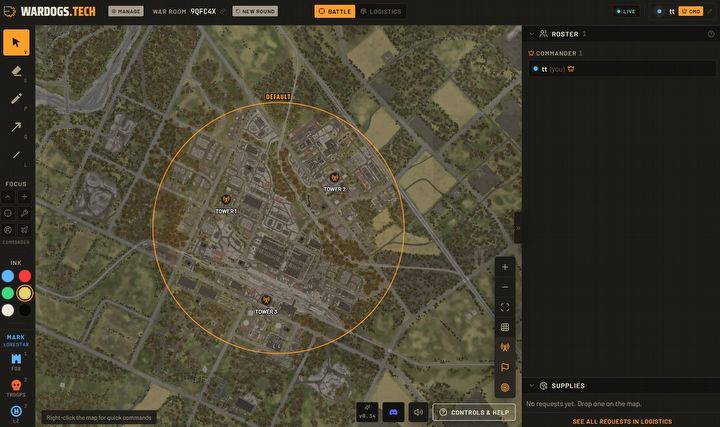Pick the Troops skull marker
This screenshot has width=720, height=427.
16,387
